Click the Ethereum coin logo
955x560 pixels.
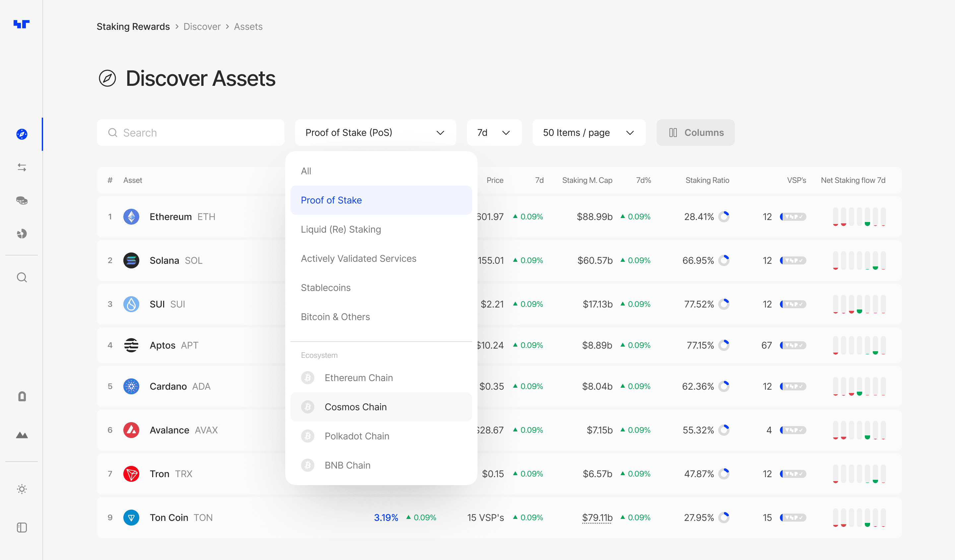131,217
